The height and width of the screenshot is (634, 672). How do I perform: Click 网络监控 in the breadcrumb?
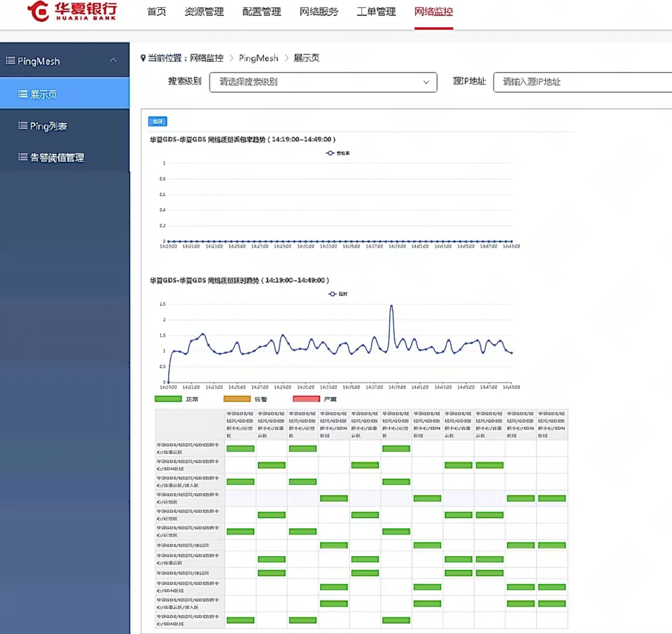coord(207,58)
